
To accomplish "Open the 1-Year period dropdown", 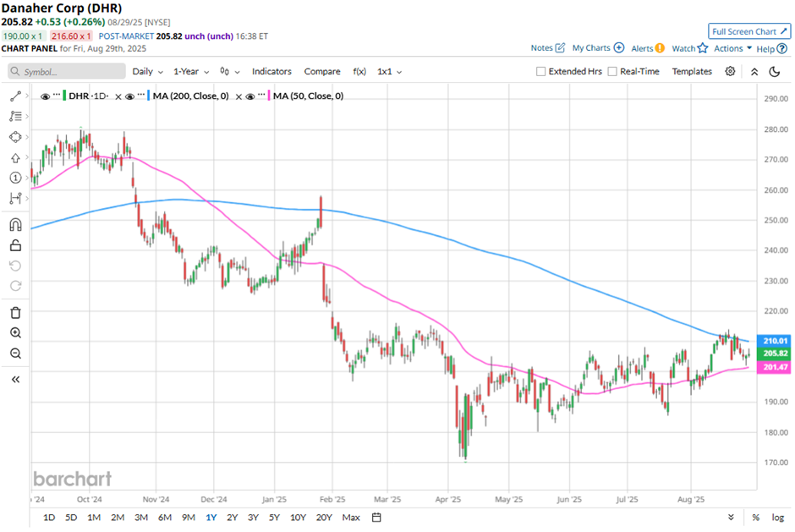I will 191,72.
